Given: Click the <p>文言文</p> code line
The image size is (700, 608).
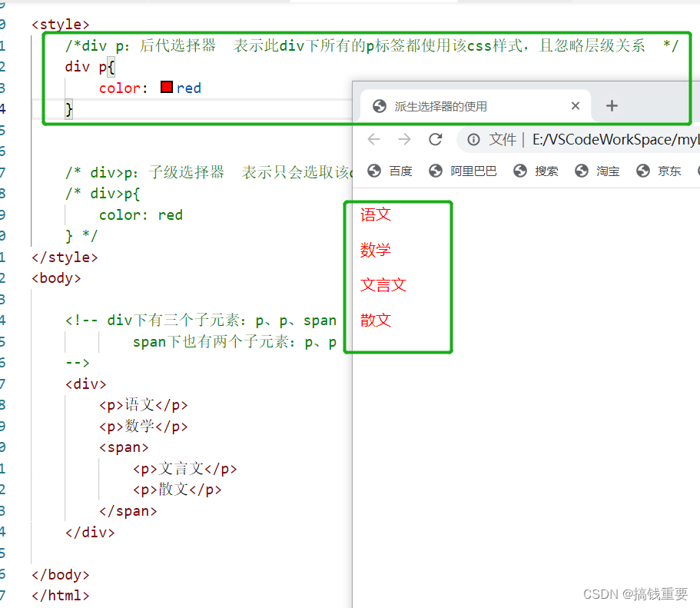Looking at the screenshot, I should click(x=185, y=469).
